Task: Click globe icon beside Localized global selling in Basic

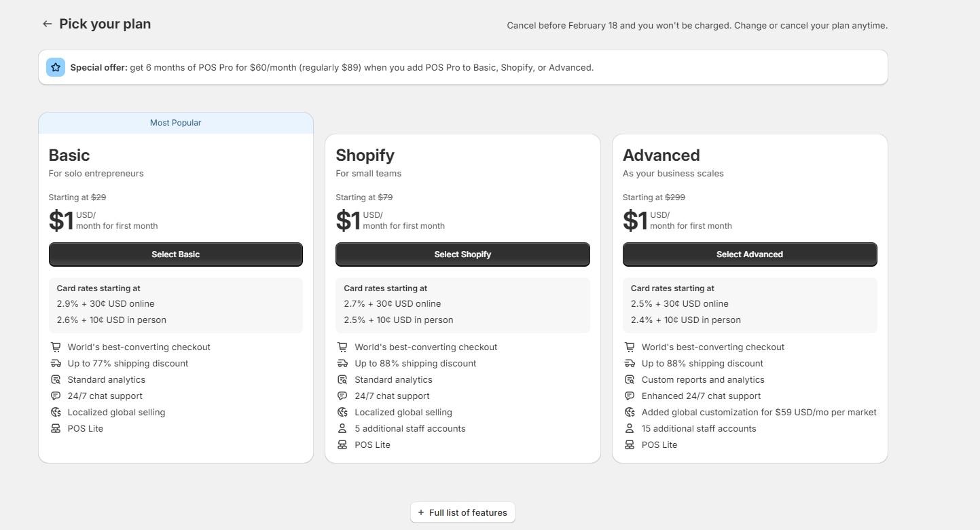Action: [56, 412]
